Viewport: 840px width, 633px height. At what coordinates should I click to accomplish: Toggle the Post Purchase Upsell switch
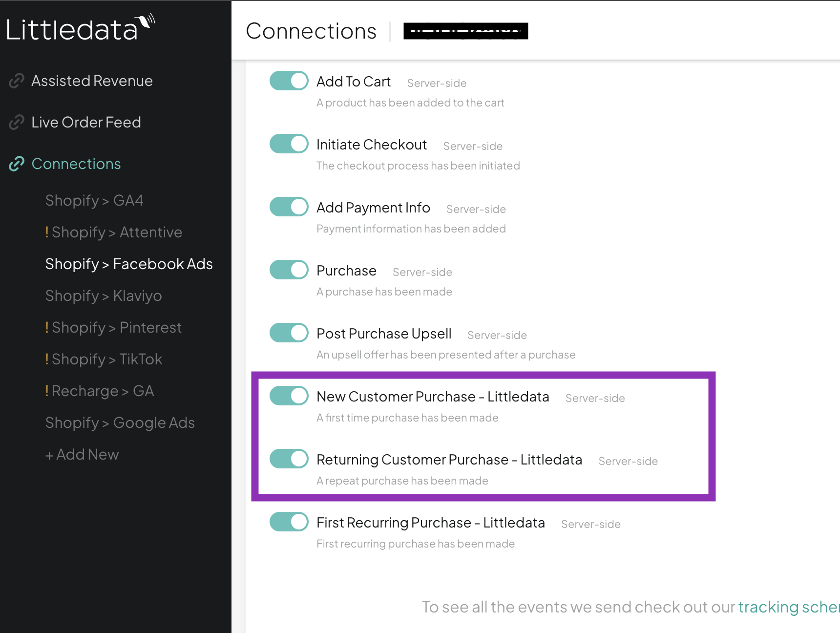pyautogui.click(x=289, y=333)
